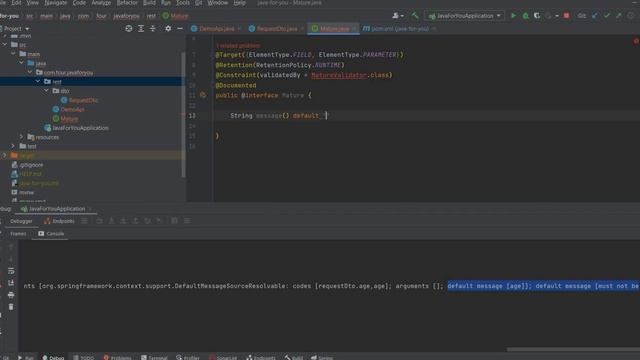The image size is (640, 360).
Task: Click the soft-wrap icon in console sidebar
Action: click(11, 271)
